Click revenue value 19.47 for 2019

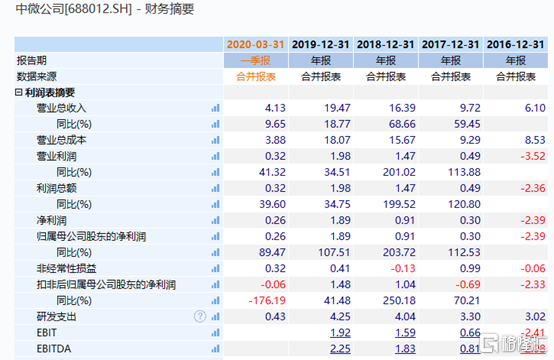click(x=337, y=108)
